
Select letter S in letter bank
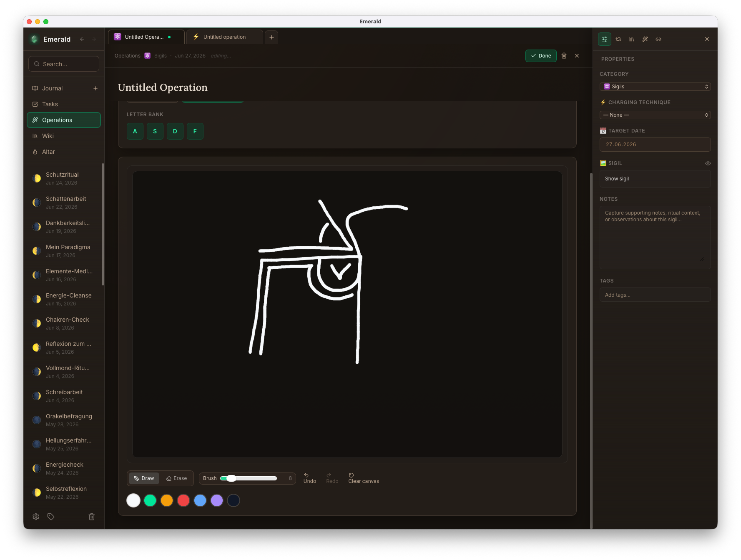[x=155, y=131]
